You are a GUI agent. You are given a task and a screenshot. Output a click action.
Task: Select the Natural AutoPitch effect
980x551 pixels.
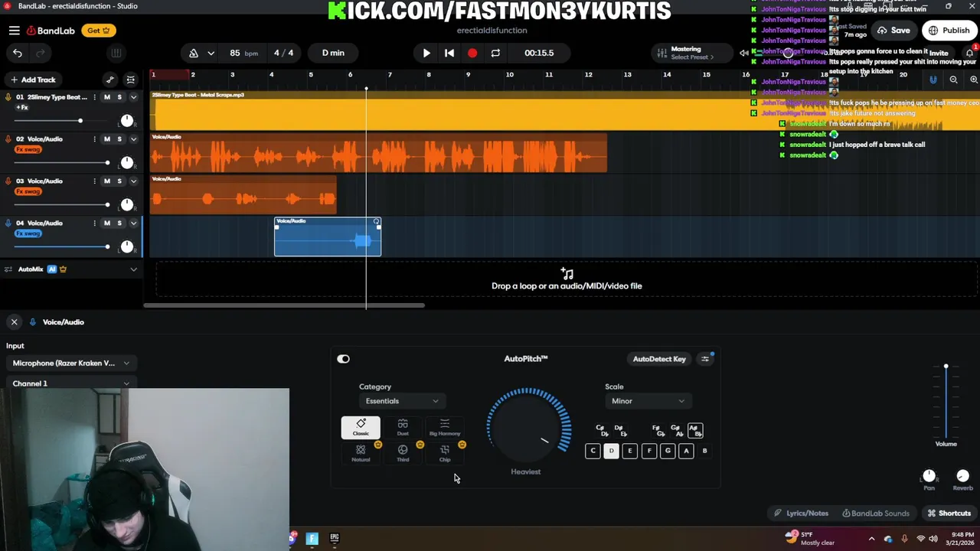[361, 453]
